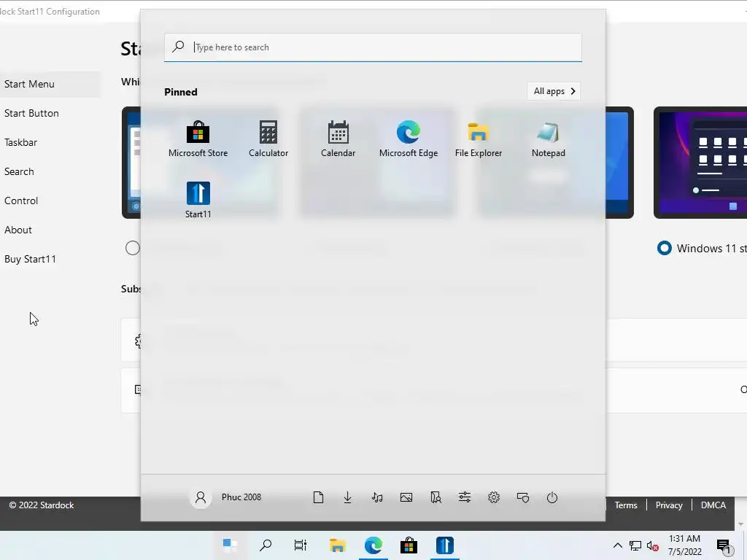Launch Calculator from pinned apps
This screenshot has width=747, height=560.
pos(268,139)
